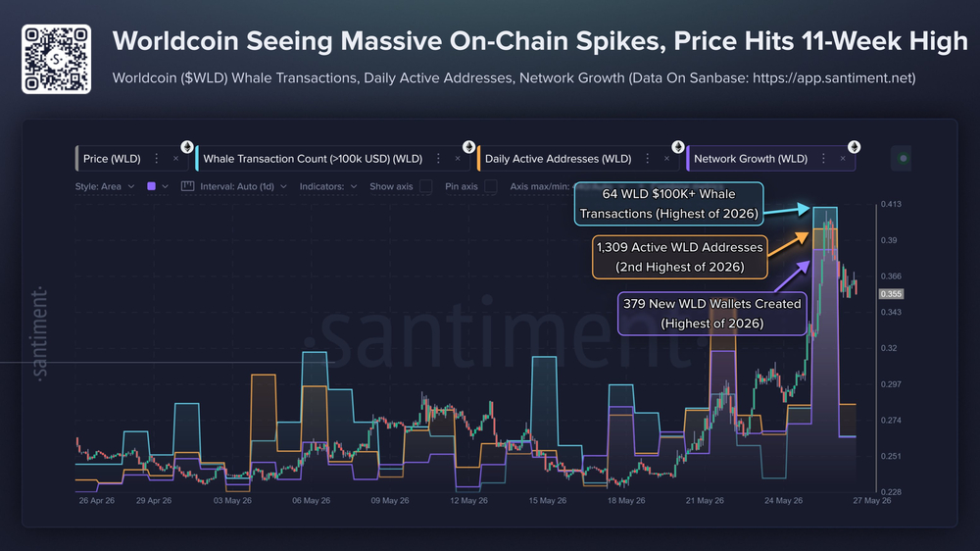
Task: Click the Ethereum badge on Price (WLD)
Action: (187, 147)
